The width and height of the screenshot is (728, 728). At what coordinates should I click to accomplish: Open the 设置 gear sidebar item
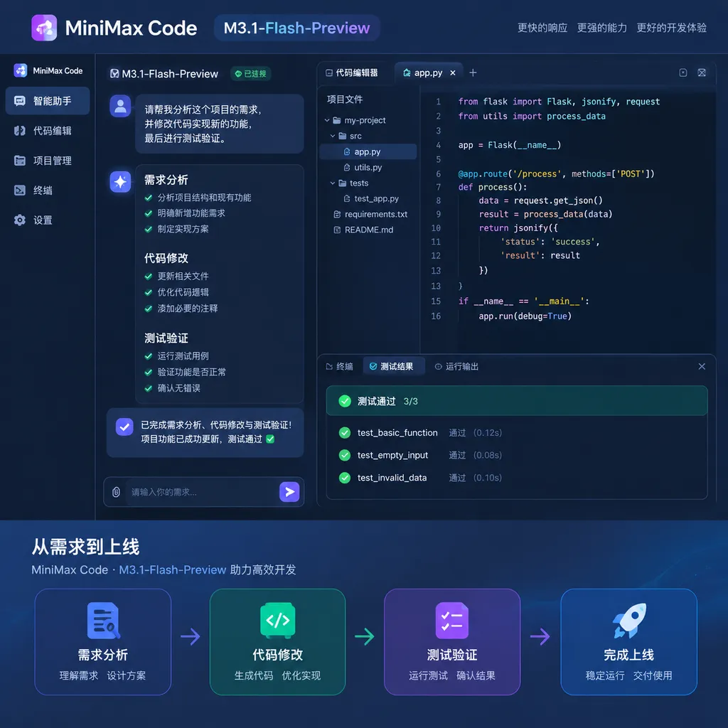pyautogui.click(x=48, y=220)
